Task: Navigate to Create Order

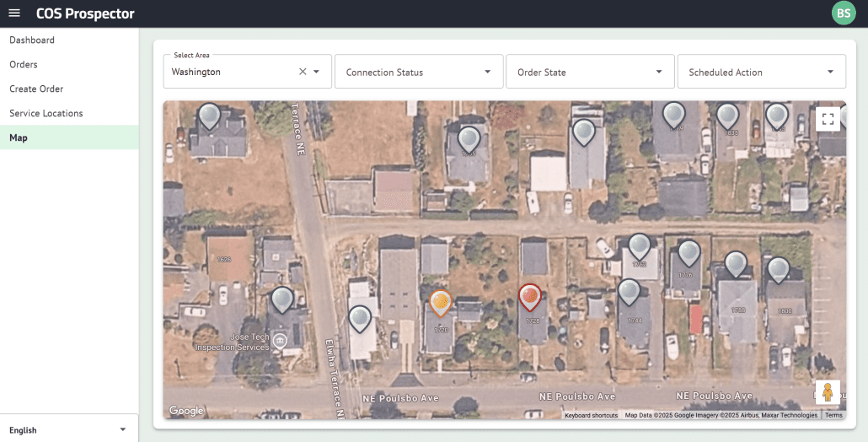Action: [x=36, y=89]
